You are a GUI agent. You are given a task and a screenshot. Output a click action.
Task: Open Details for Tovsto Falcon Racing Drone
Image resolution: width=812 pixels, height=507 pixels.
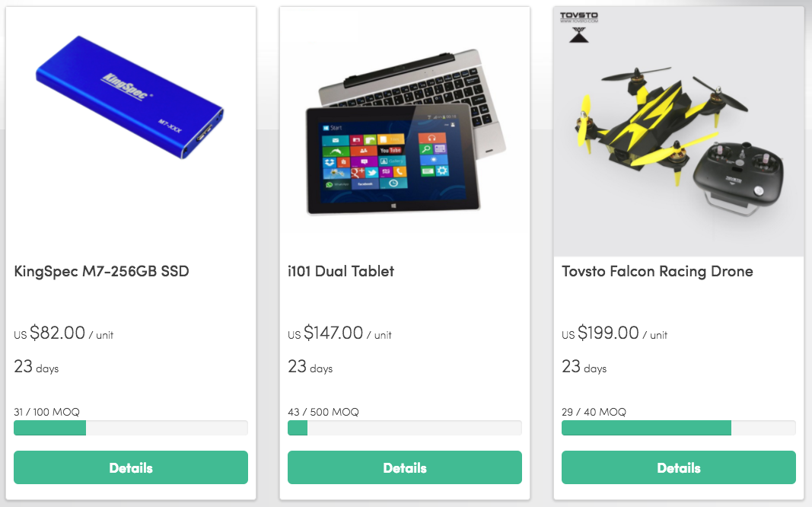coord(678,467)
